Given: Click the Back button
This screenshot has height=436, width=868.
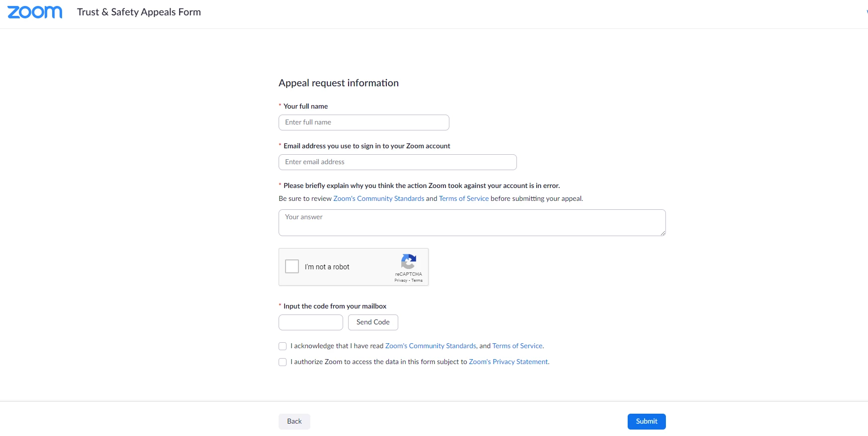Looking at the screenshot, I should [x=294, y=422].
